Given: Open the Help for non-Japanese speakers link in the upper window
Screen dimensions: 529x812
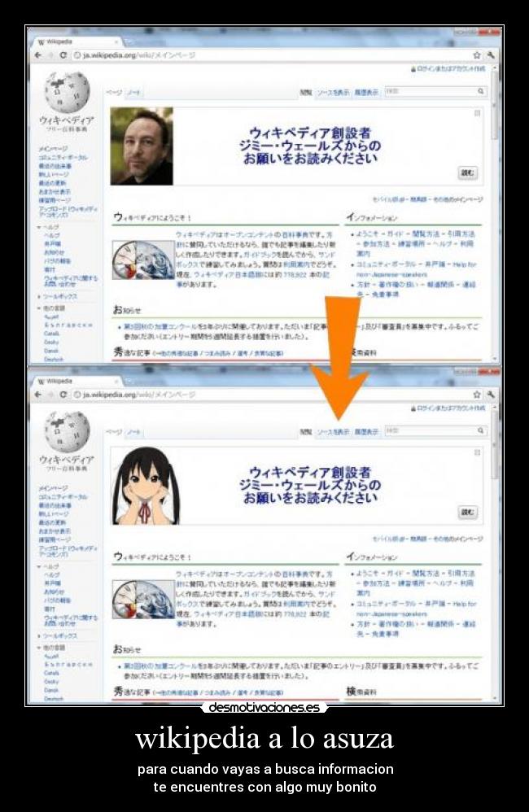Looking at the screenshot, I should tap(416, 269).
